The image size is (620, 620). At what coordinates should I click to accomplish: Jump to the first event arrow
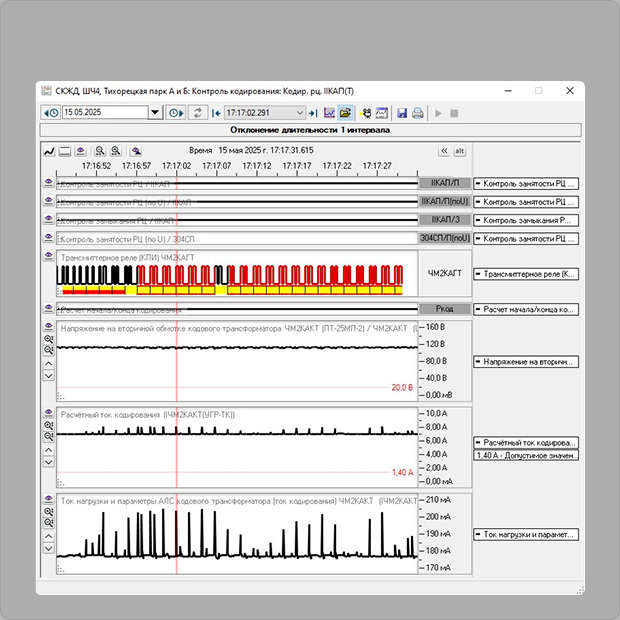[216, 113]
